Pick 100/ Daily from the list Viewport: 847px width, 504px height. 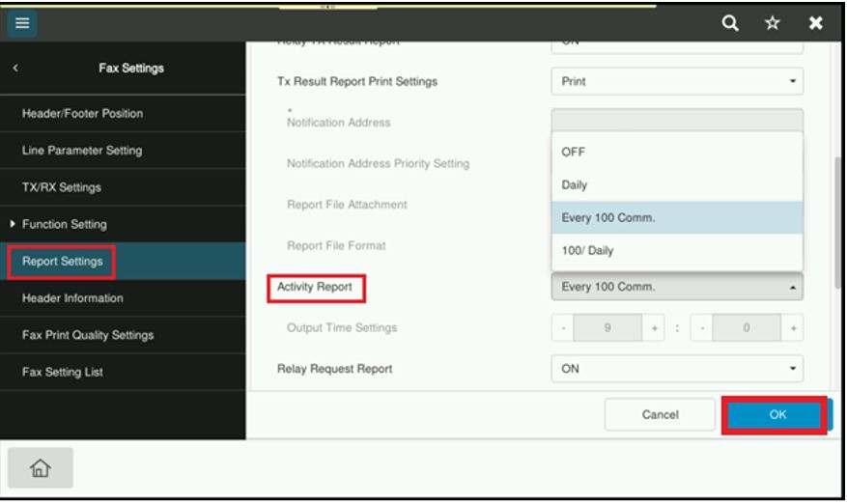click(x=676, y=251)
